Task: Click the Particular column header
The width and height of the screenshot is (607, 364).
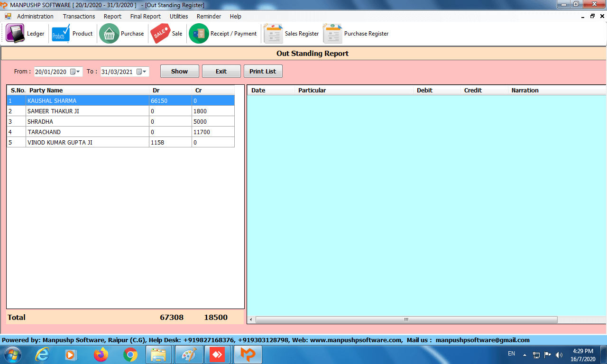Action: click(x=354, y=90)
